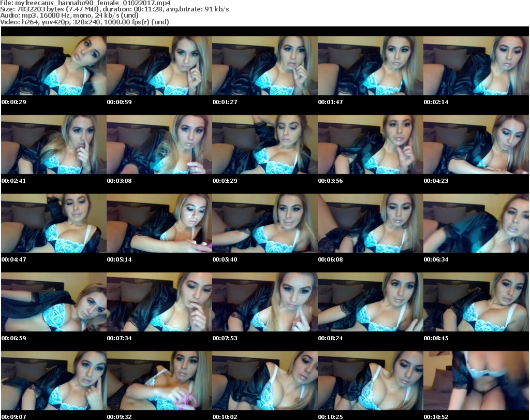
Task: Click the thumbnail frame at 00:09:07
Action: (54, 381)
